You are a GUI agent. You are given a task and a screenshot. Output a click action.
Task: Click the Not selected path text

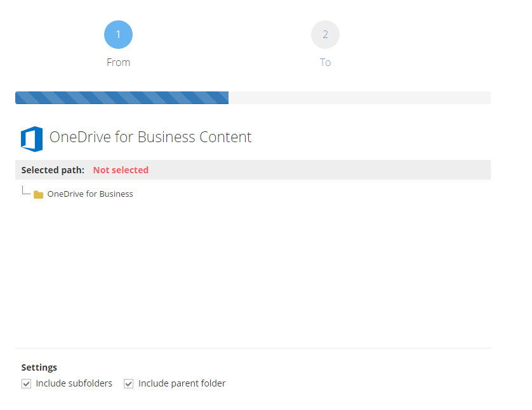tap(121, 170)
